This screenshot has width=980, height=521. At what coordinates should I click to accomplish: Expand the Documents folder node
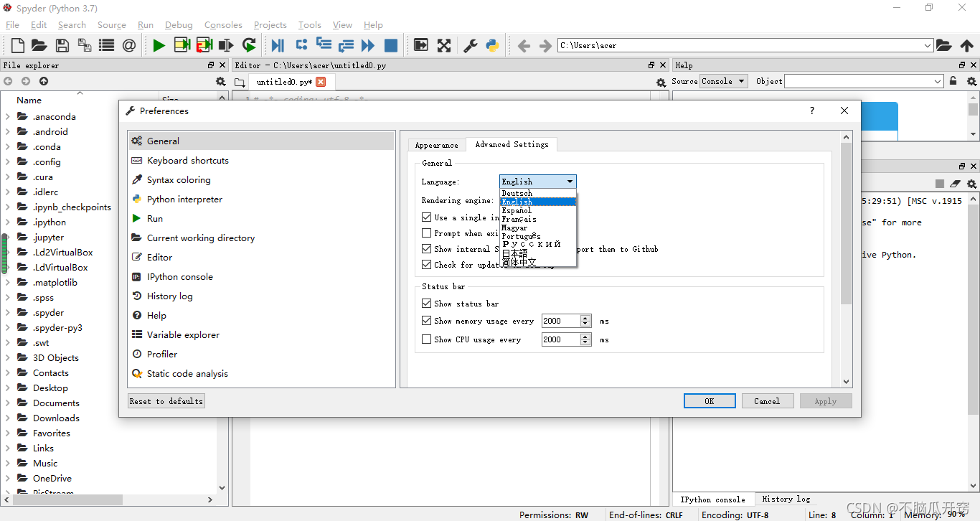(8, 403)
